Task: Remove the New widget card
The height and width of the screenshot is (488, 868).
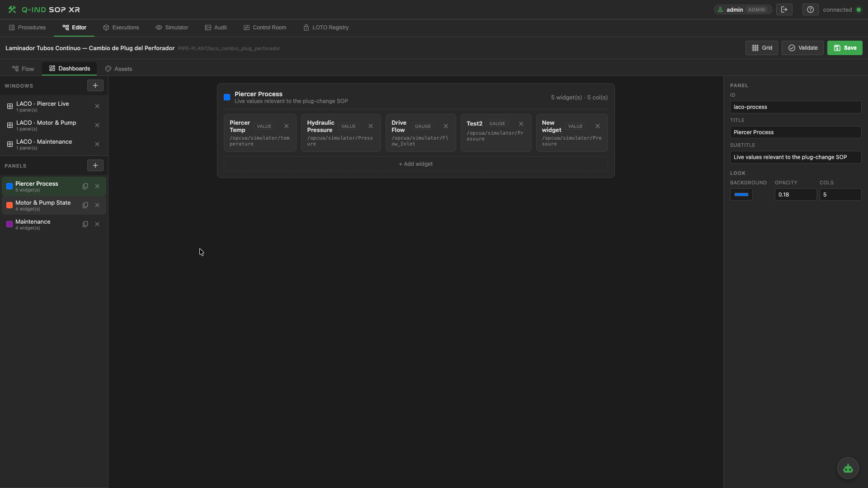Action: click(x=598, y=126)
